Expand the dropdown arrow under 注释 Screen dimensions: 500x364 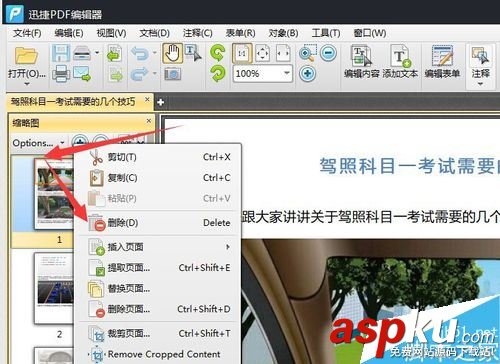click(480, 84)
